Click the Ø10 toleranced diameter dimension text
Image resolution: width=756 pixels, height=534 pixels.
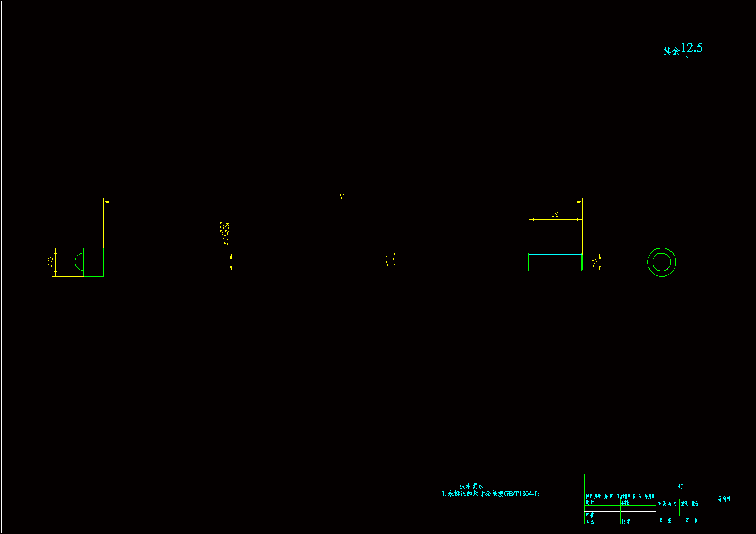pos(225,233)
